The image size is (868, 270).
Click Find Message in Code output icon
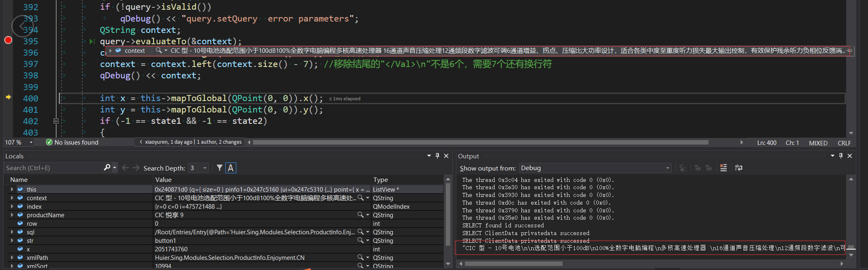(683, 168)
